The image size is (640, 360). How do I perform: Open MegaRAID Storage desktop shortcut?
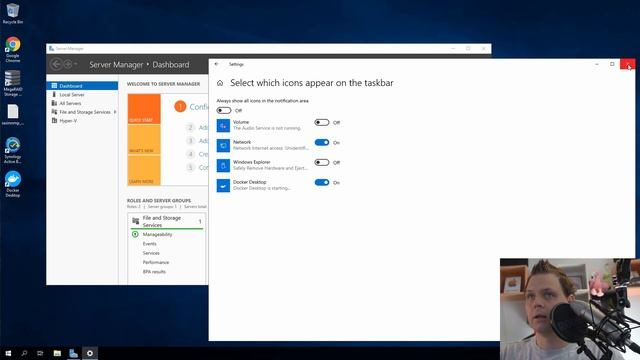[x=13, y=83]
